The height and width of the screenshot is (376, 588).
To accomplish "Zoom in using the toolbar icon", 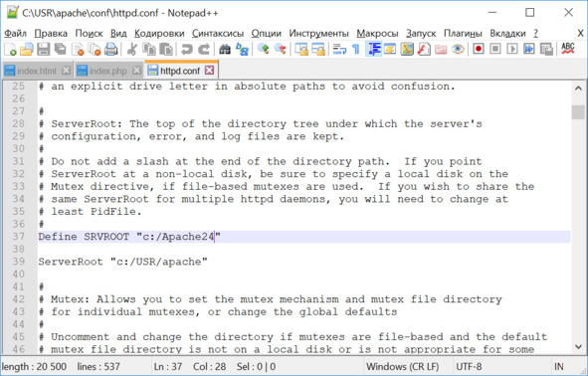I will 263,50.
